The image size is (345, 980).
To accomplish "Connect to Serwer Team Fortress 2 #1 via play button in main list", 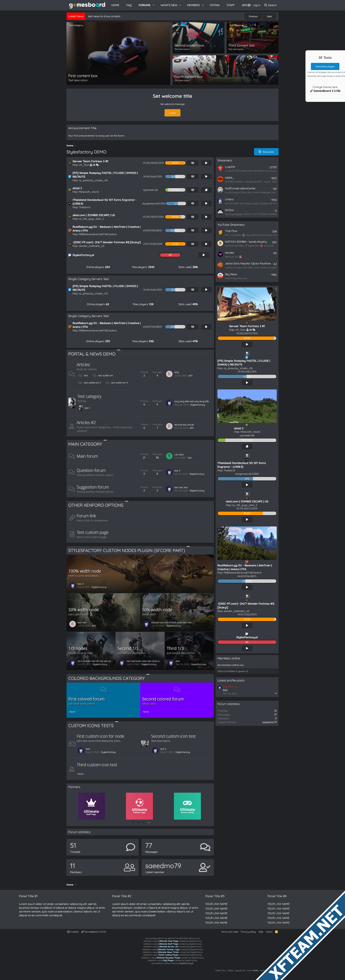I will point(206,163).
